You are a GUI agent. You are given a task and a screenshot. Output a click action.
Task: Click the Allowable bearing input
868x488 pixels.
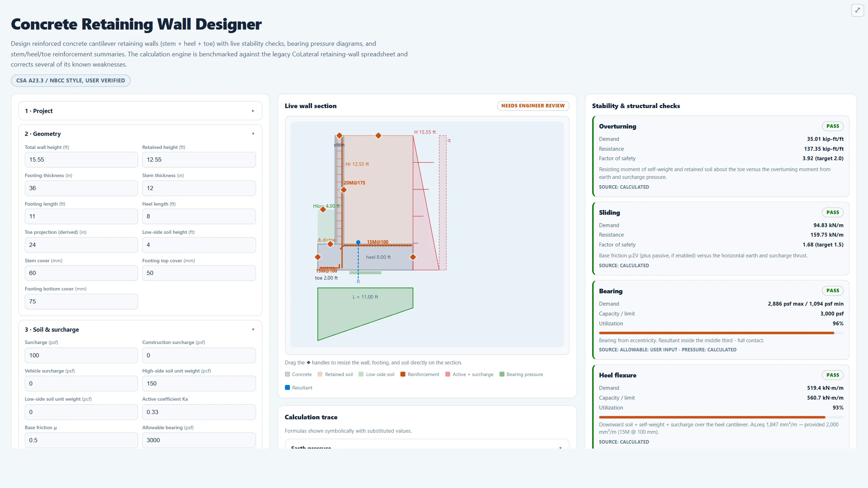click(199, 440)
